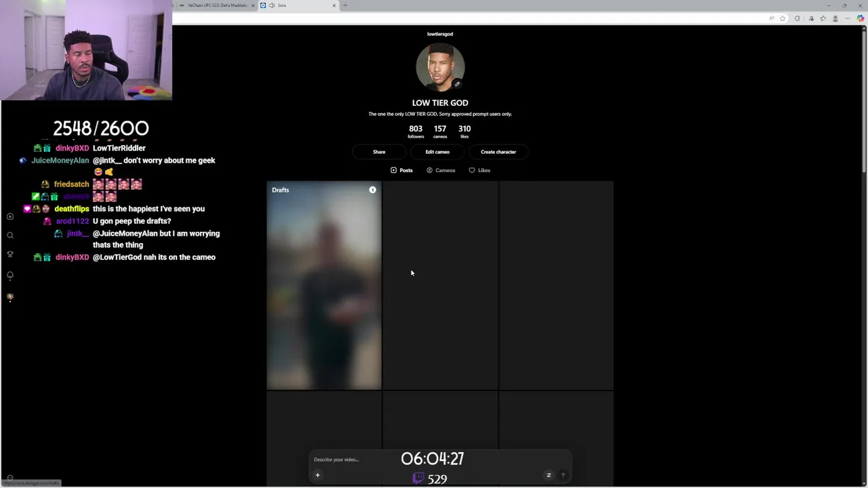The width and height of the screenshot is (868, 488).
Task: Click chat username JuiceMoneyAlan
Action: coord(60,161)
